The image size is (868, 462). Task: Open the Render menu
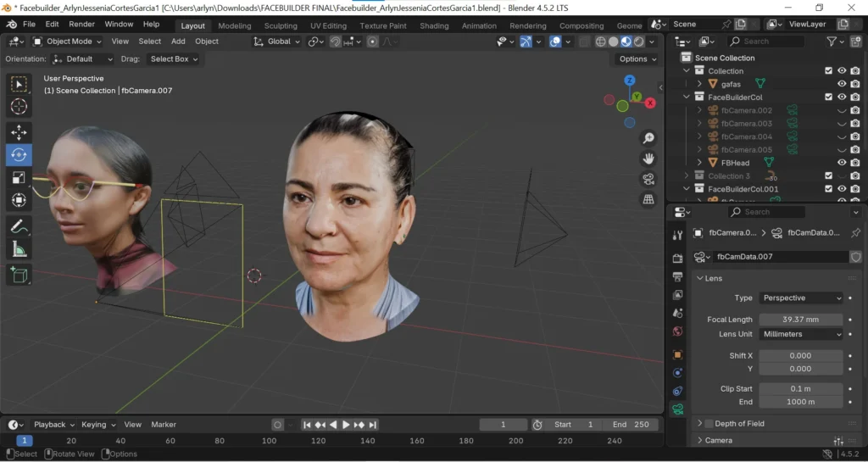(x=81, y=25)
